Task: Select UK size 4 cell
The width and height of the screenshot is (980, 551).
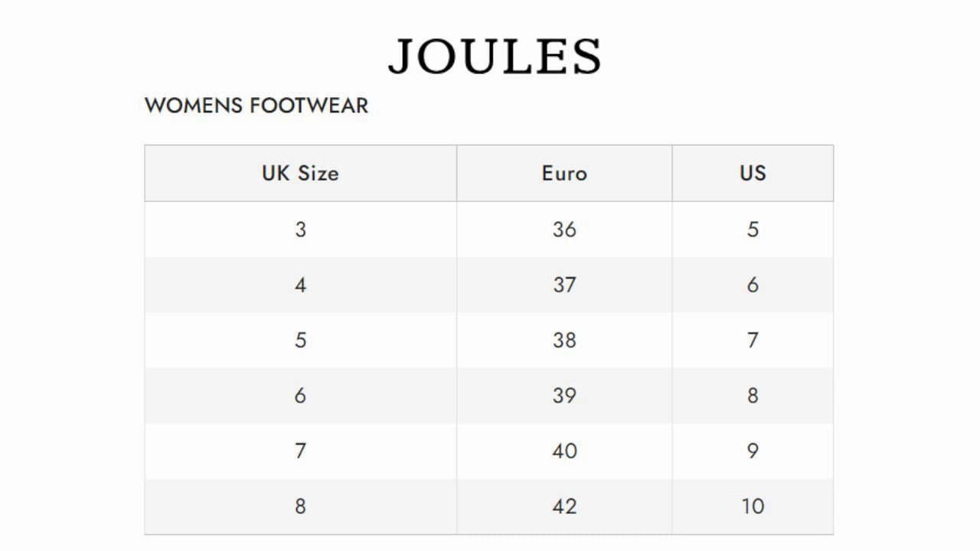Action: 300,285
